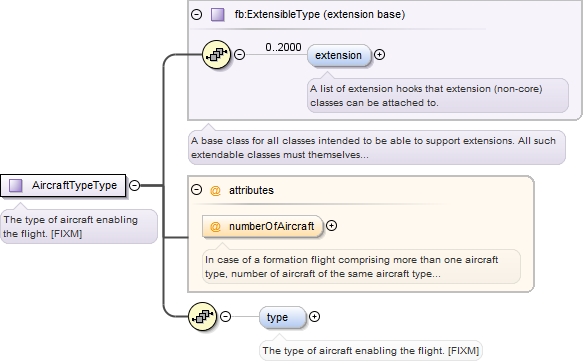Collapse the fb:ExtensibleType extension base group
584x364 pixels.
pyautogui.click(x=196, y=15)
